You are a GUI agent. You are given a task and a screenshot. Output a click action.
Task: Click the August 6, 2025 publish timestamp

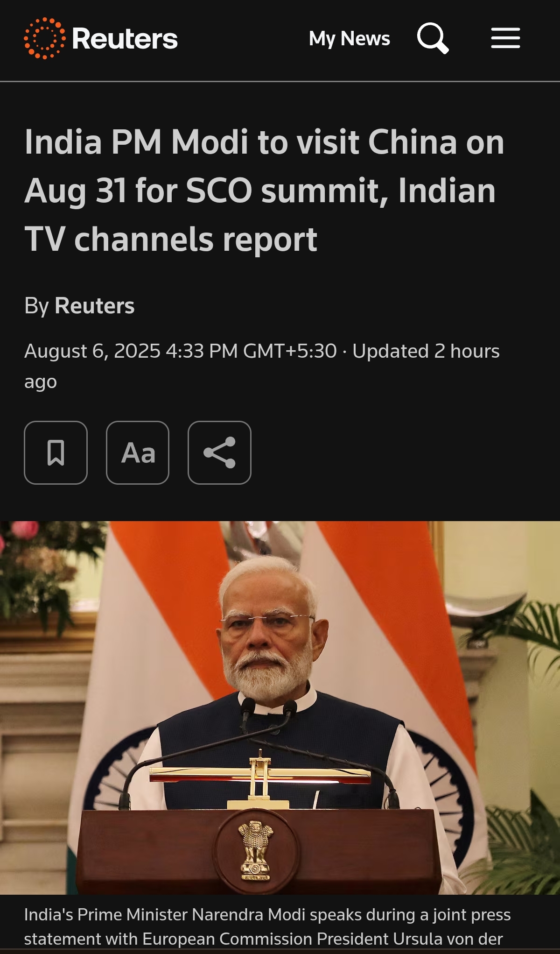181,351
